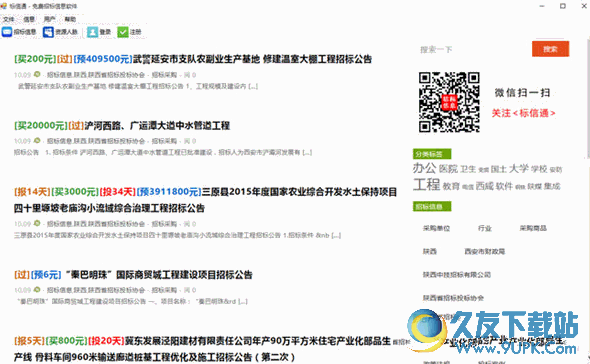The height and width of the screenshot is (364, 590).
Task: Open 招标采购 category under 武警延安市 entry
Action: pos(164,75)
